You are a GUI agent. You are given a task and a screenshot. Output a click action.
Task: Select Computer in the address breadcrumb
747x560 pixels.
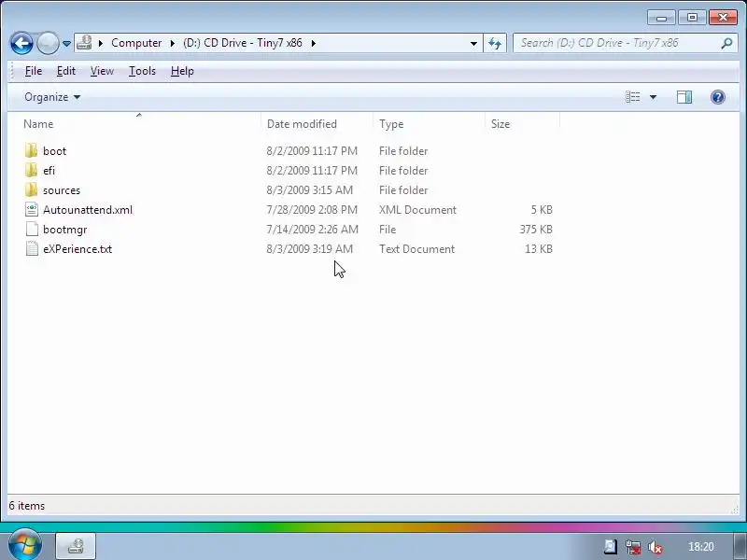tap(136, 43)
